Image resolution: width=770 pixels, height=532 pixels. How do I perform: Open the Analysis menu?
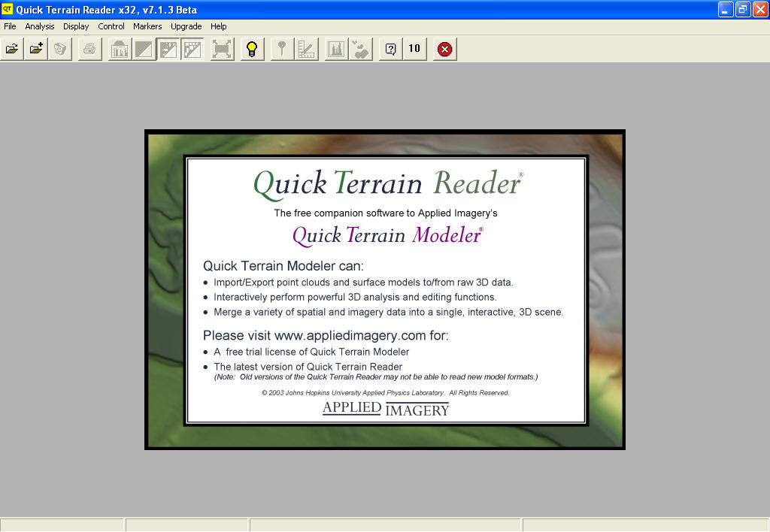[x=39, y=26]
